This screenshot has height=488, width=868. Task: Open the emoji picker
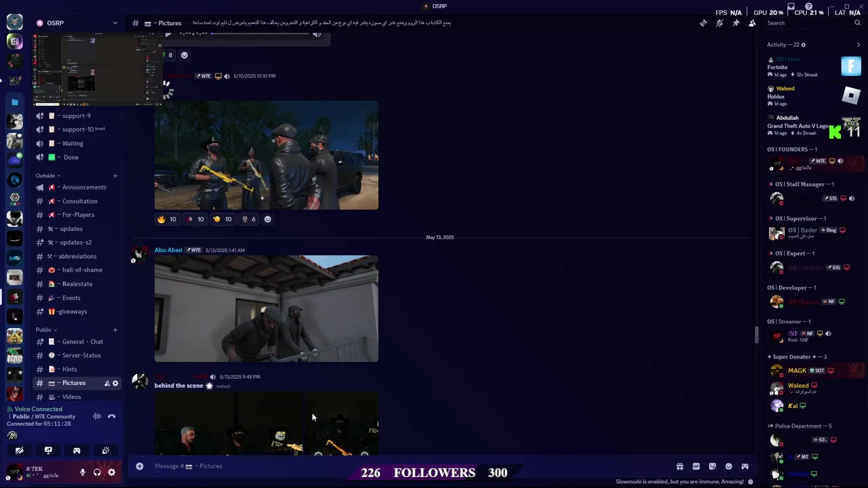pos(728,466)
